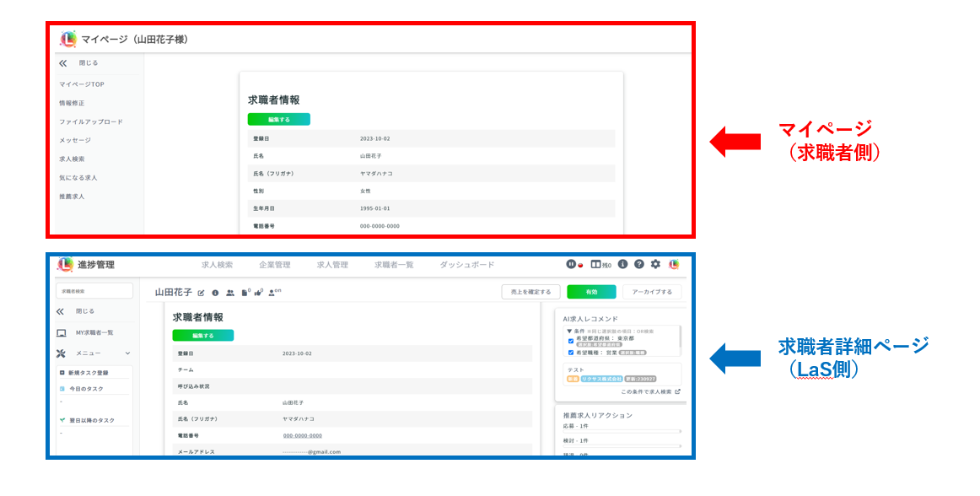
Task: Collapse the 条件 disclosure triangle
Action: pyautogui.click(x=569, y=331)
